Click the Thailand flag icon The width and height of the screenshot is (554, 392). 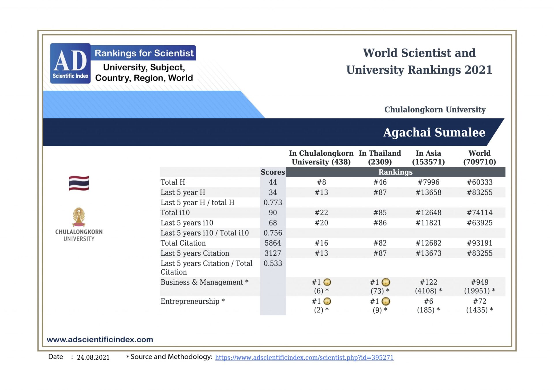pyautogui.click(x=79, y=183)
